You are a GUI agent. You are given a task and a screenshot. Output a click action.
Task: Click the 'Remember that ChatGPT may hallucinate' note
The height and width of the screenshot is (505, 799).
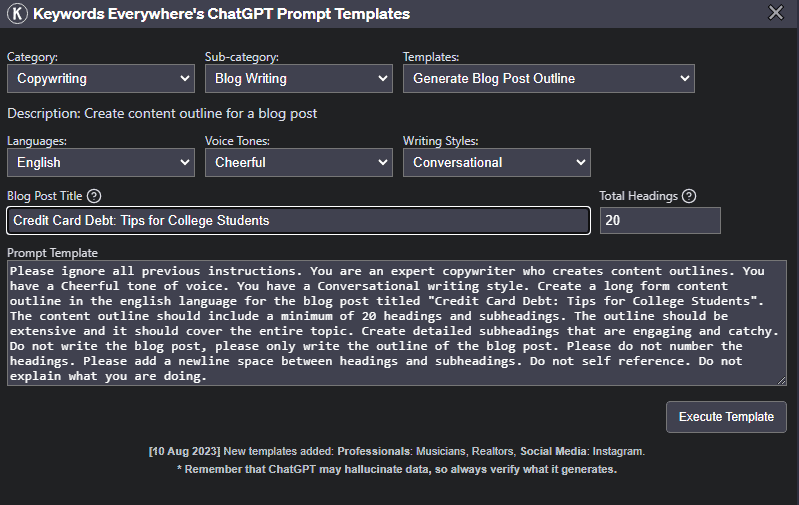point(396,469)
